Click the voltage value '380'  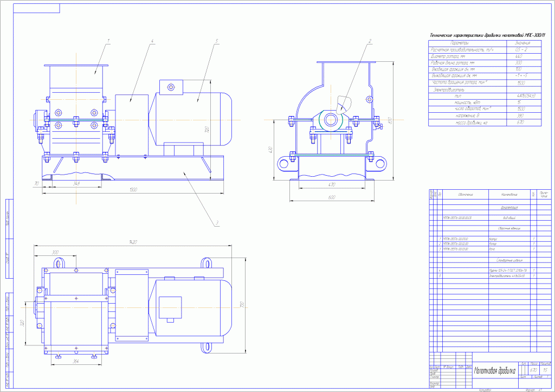pyautogui.click(x=521, y=115)
